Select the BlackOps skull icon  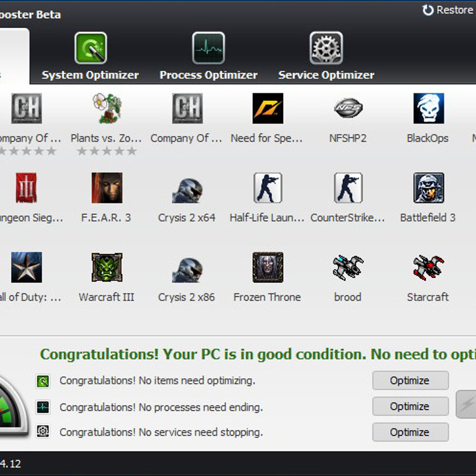pyautogui.click(x=429, y=108)
